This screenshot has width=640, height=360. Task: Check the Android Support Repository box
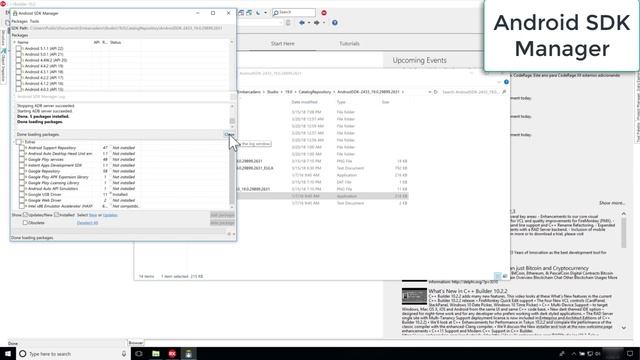pyautogui.click(x=22, y=148)
